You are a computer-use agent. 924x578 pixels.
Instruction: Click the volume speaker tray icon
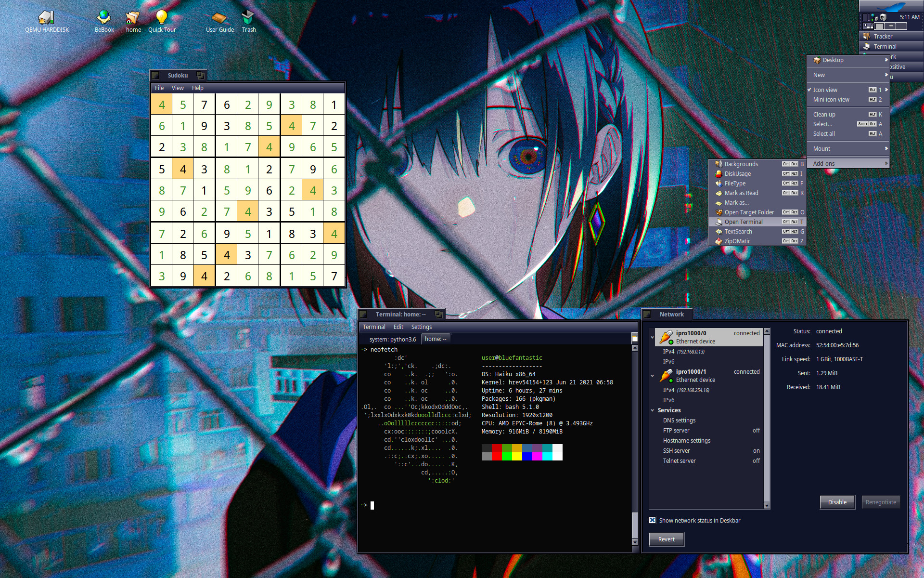pos(883,17)
